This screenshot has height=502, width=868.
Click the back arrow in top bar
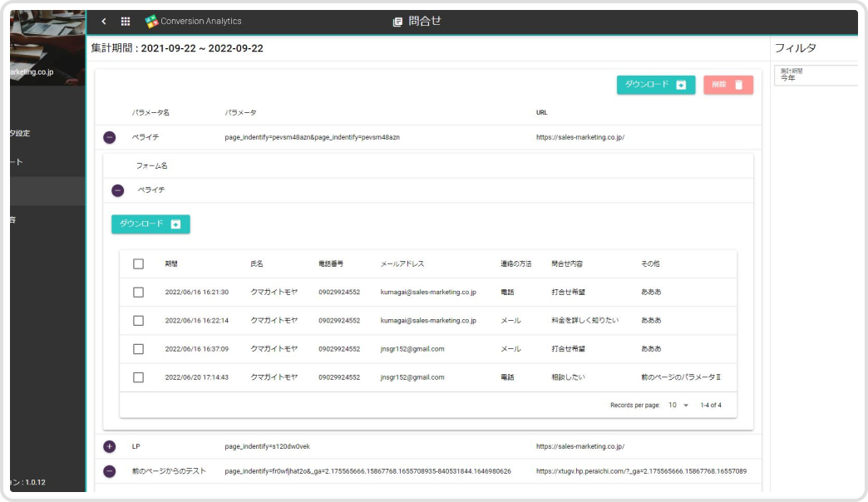pyautogui.click(x=104, y=22)
